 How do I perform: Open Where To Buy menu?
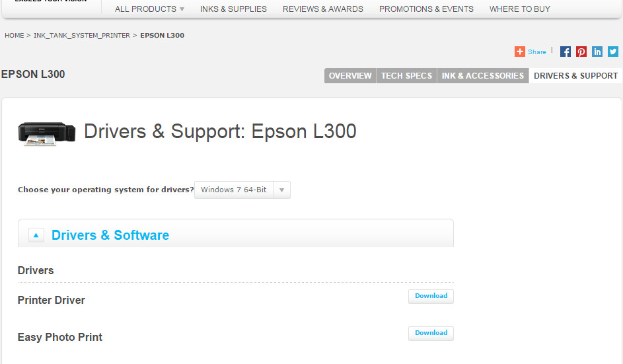pos(520,9)
